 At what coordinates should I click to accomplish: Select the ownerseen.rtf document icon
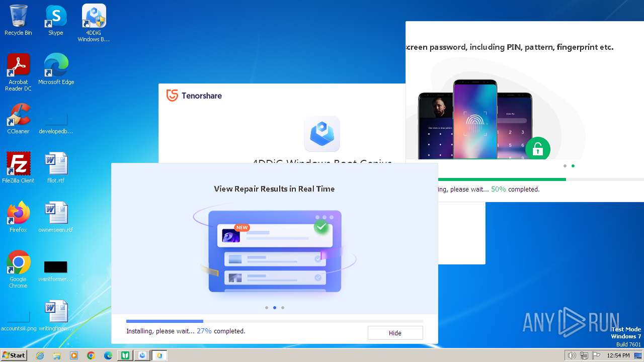[x=56, y=217]
